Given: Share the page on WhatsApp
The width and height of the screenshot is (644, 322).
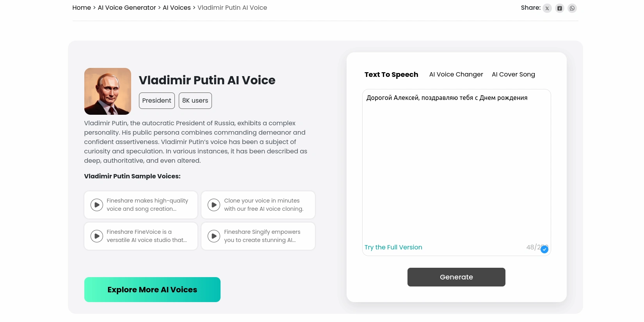Looking at the screenshot, I should [572, 8].
